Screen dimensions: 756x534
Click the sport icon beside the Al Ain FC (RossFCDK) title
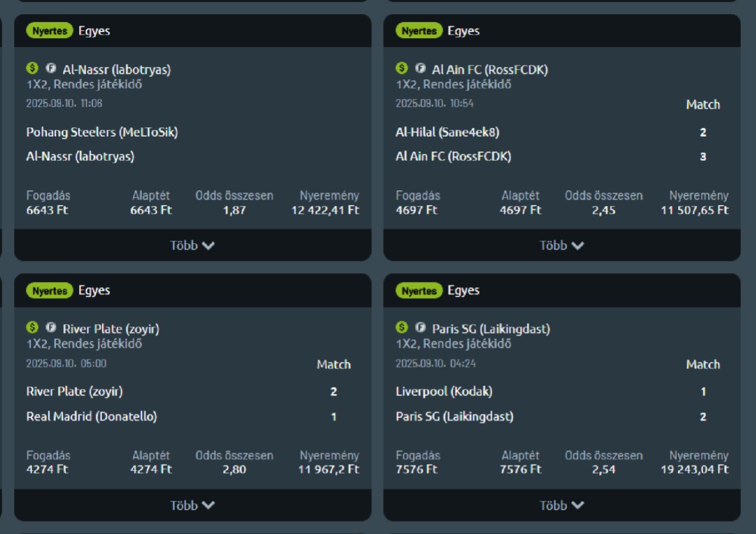coord(420,68)
